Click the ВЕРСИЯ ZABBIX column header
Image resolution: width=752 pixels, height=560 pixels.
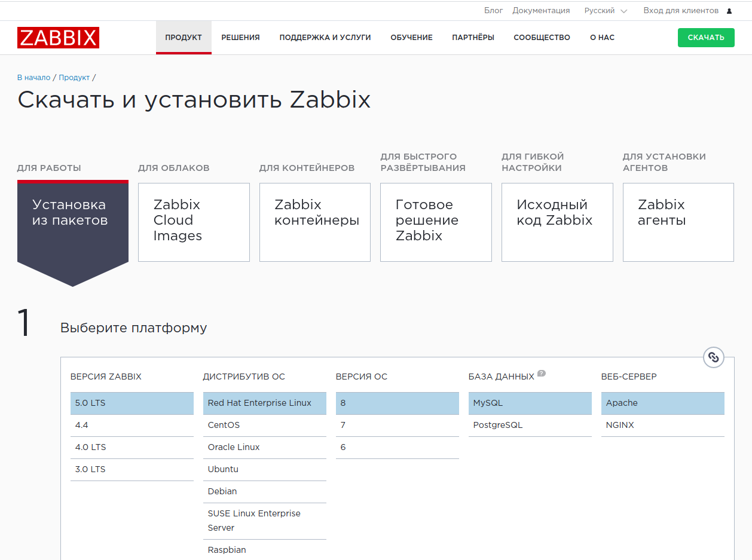tap(106, 377)
